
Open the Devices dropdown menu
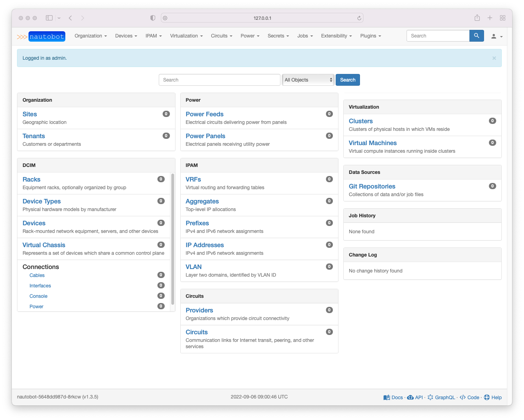click(126, 36)
